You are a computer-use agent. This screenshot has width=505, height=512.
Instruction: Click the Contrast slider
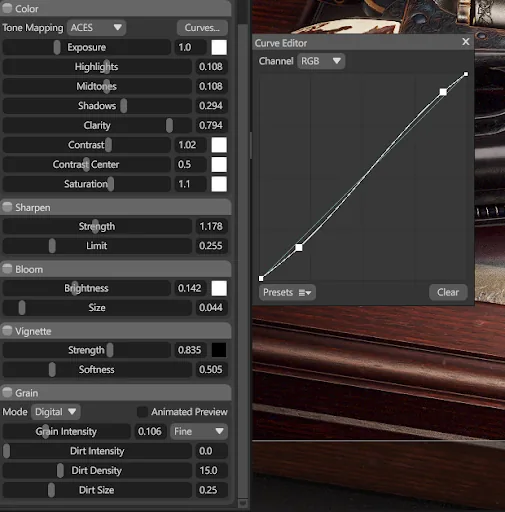(87, 145)
